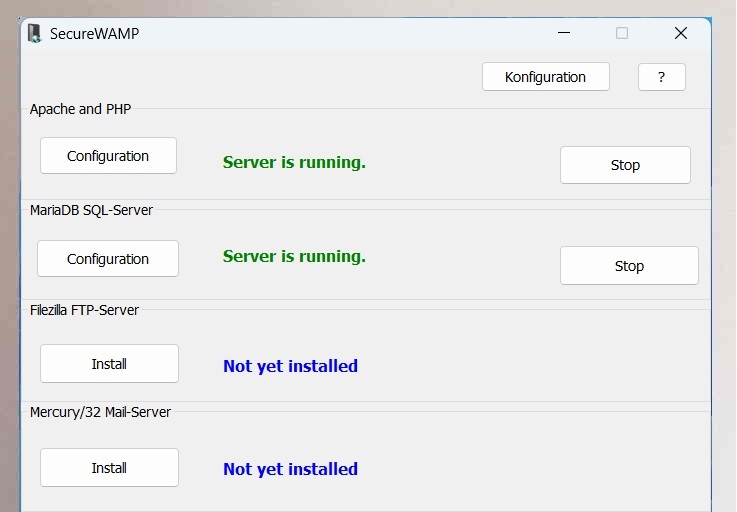Close the SecureWAMP window

tap(681, 33)
